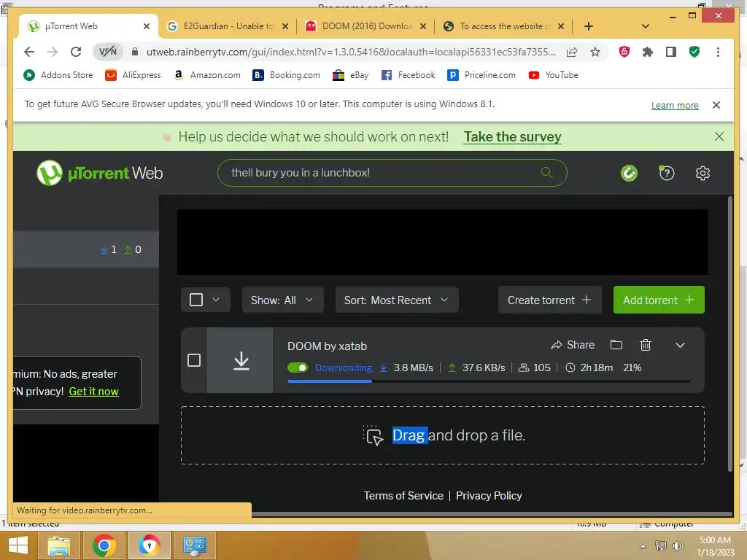Click Create torrent button

coord(549,300)
